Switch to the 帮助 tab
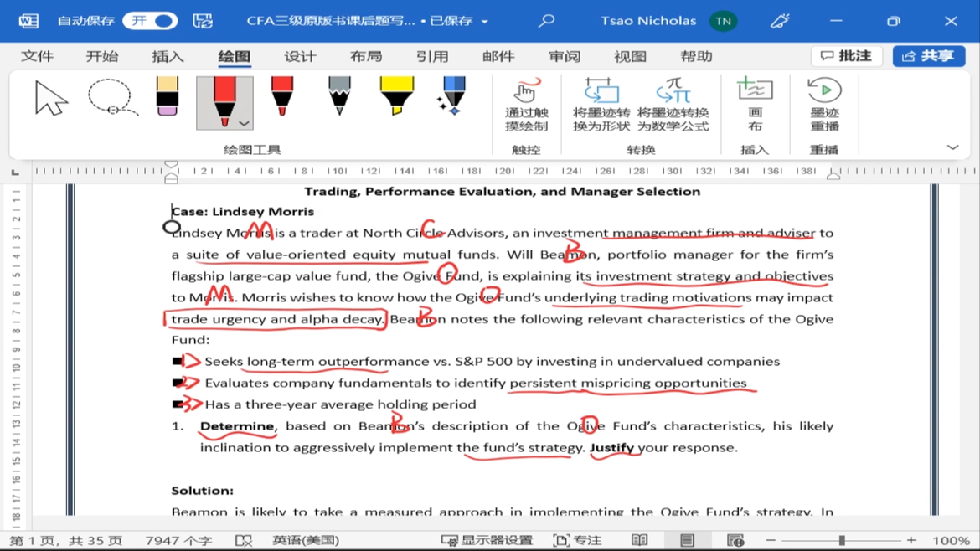This screenshot has height=551, width=980. pos(696,56)
